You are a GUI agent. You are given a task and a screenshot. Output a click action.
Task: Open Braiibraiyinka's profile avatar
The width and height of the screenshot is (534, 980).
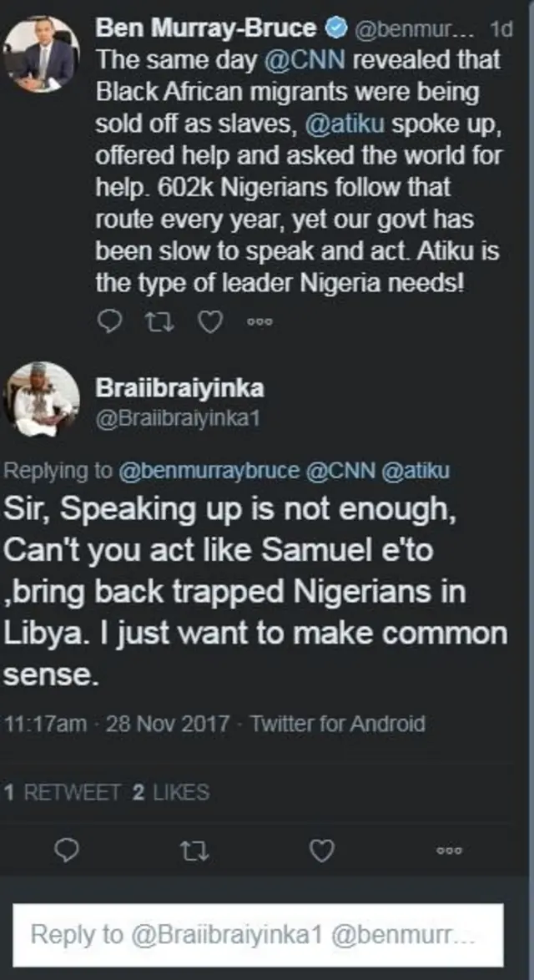coord(42,399)
